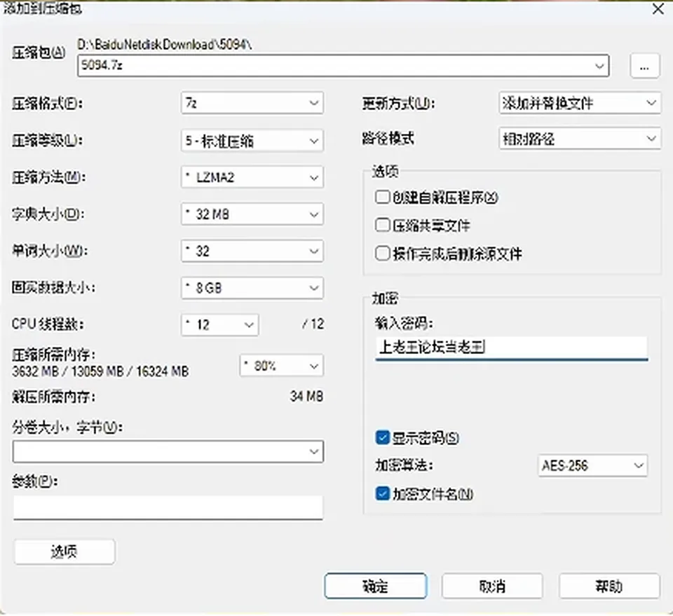Open the CPU 线程数 dropdown showing 12
This screenshot has height=616, width=673.
point(219,324)
